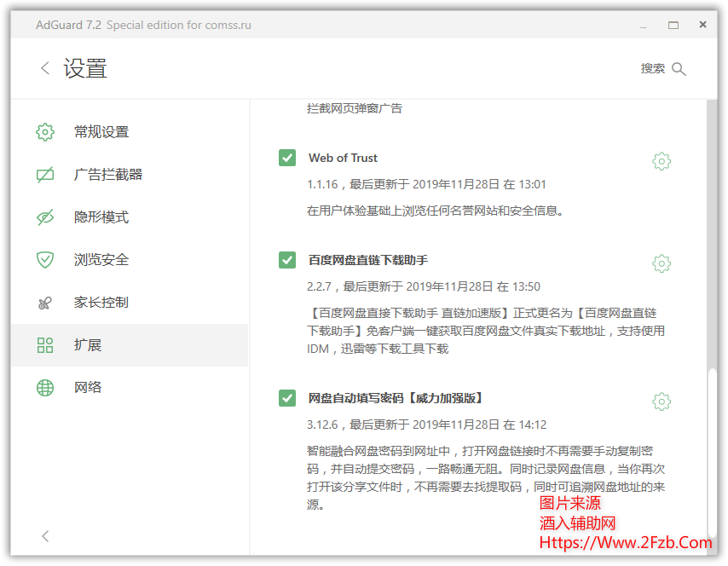
Task: Click the vertical scrollbar thumb
Action: (712, 453)
